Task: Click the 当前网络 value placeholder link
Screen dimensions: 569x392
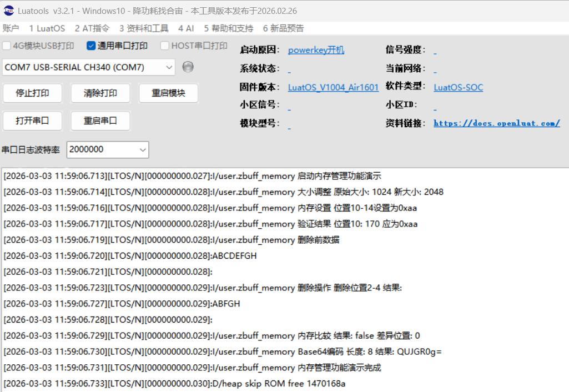Action: 435,71
